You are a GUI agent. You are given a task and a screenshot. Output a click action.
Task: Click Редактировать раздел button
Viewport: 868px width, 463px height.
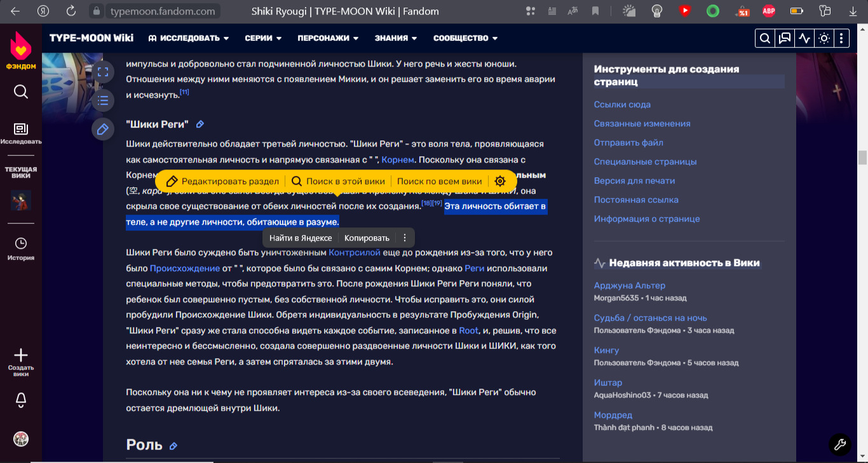pos(222,181)
